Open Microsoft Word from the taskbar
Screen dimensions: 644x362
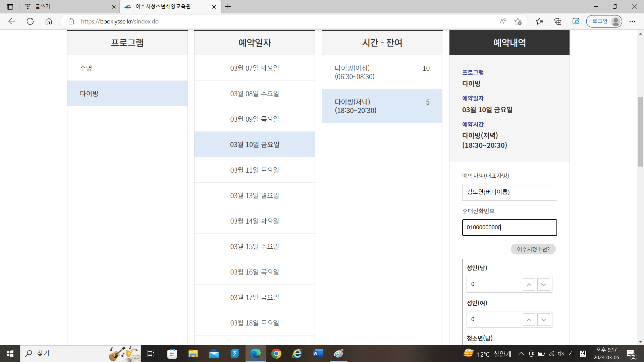(318, 354)
